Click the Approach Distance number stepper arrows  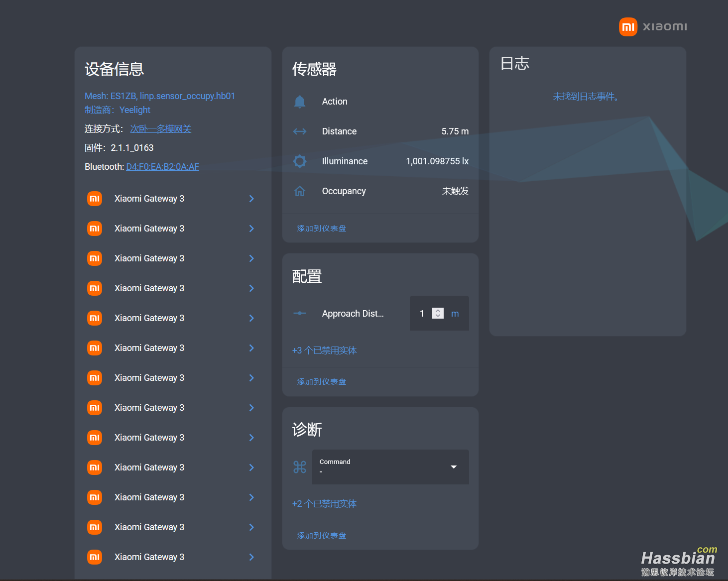click(438, 313)
